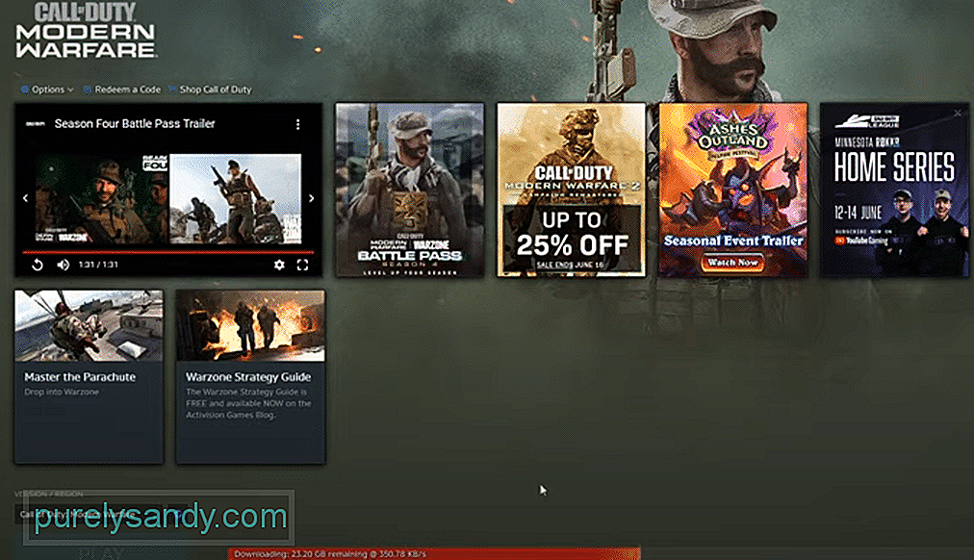Play the suggested Warzone video thumbnail

[101, 198]
